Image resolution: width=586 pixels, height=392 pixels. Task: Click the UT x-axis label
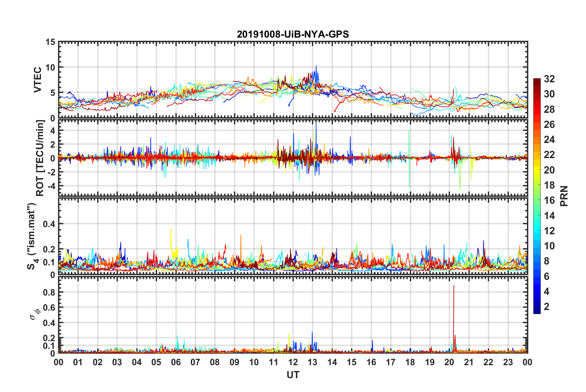point(293,375)
